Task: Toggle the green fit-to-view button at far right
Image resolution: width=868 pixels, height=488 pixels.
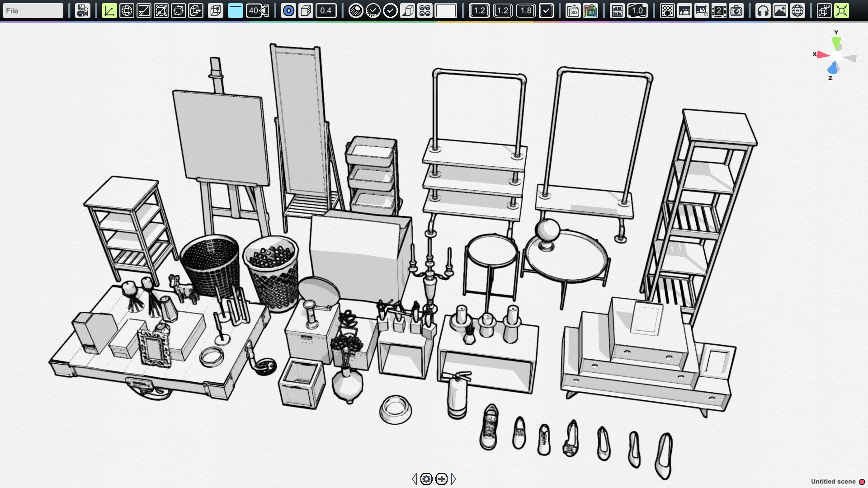Action: click(842, 10)
